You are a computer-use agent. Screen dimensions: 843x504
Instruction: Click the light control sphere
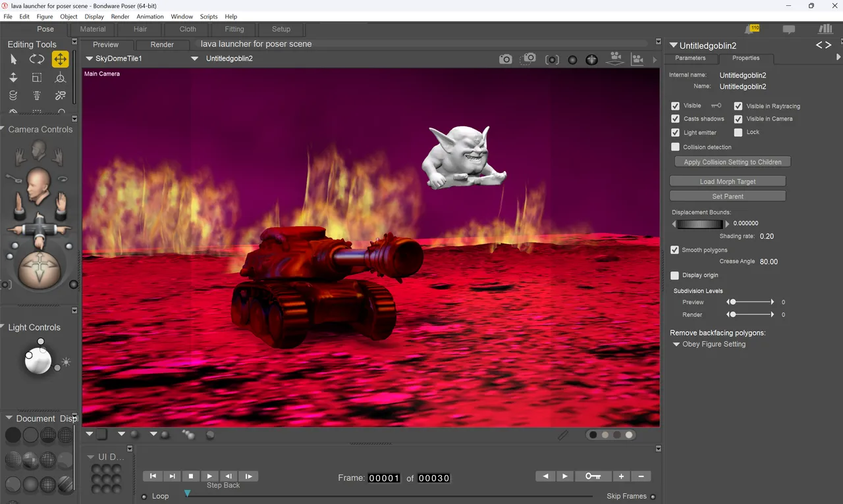38,360
